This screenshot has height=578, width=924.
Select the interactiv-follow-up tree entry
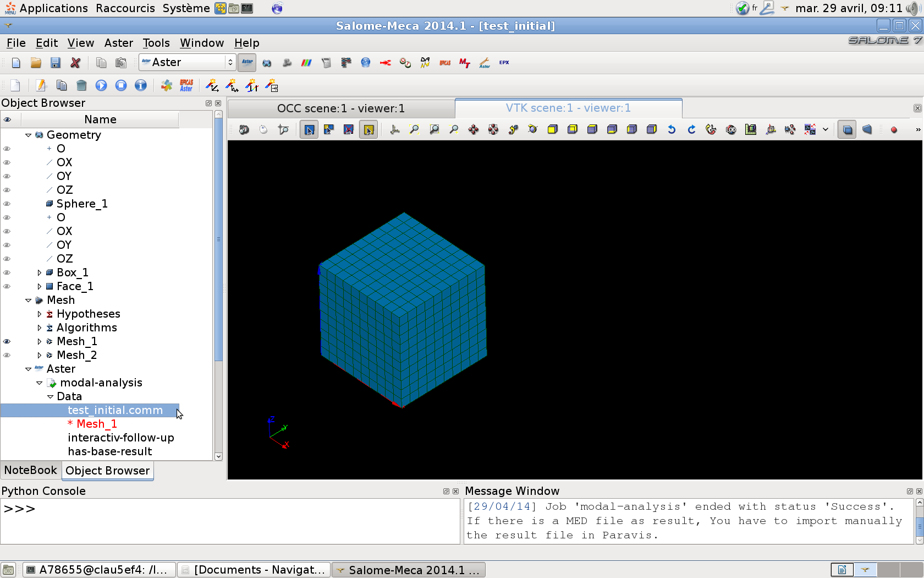[120, 438]
